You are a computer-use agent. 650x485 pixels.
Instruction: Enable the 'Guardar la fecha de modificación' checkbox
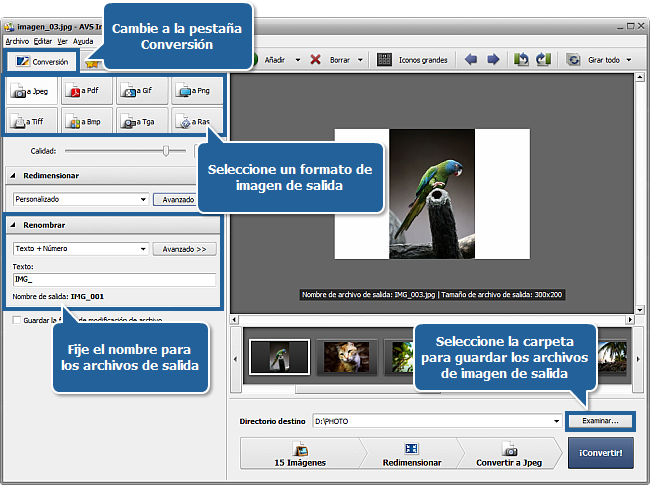coord(16,320)
